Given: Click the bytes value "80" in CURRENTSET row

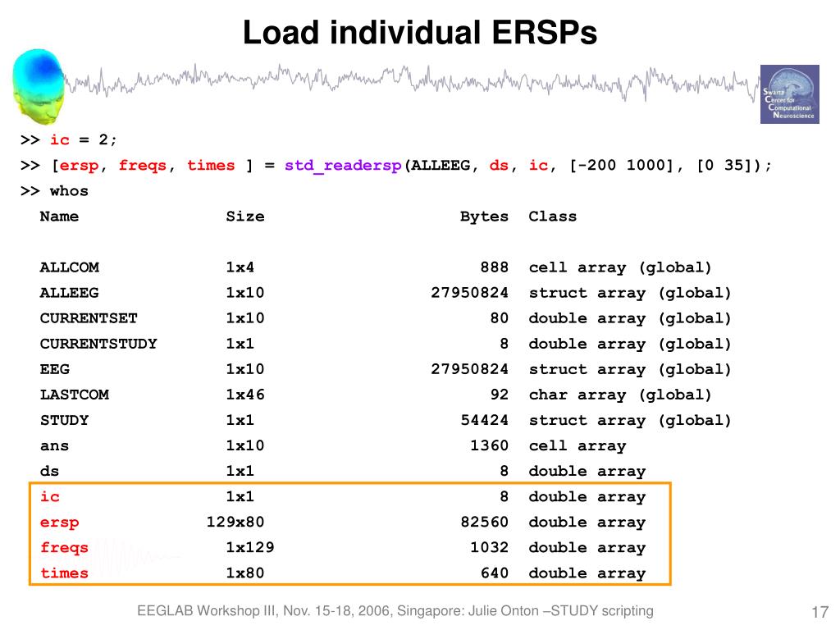Looking at the screenshot, I should click(x=500, y=318).
